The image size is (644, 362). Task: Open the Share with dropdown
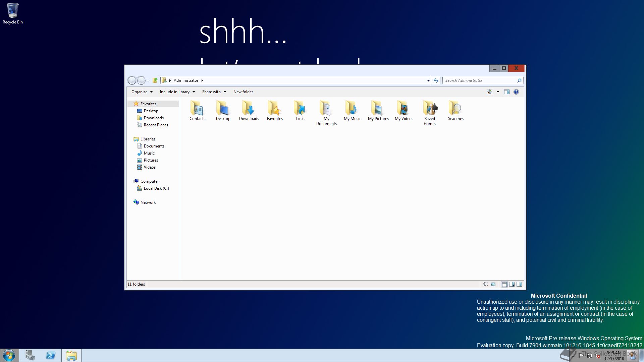214,92
